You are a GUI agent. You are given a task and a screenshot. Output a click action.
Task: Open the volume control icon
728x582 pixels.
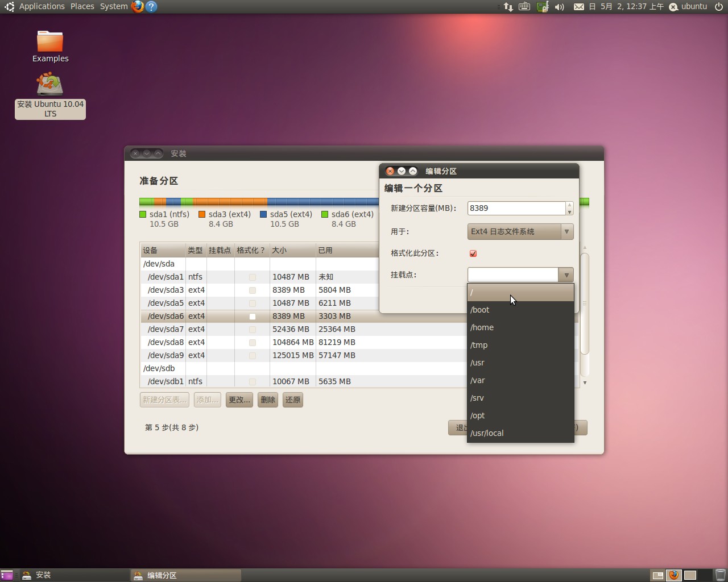point(560,7)
